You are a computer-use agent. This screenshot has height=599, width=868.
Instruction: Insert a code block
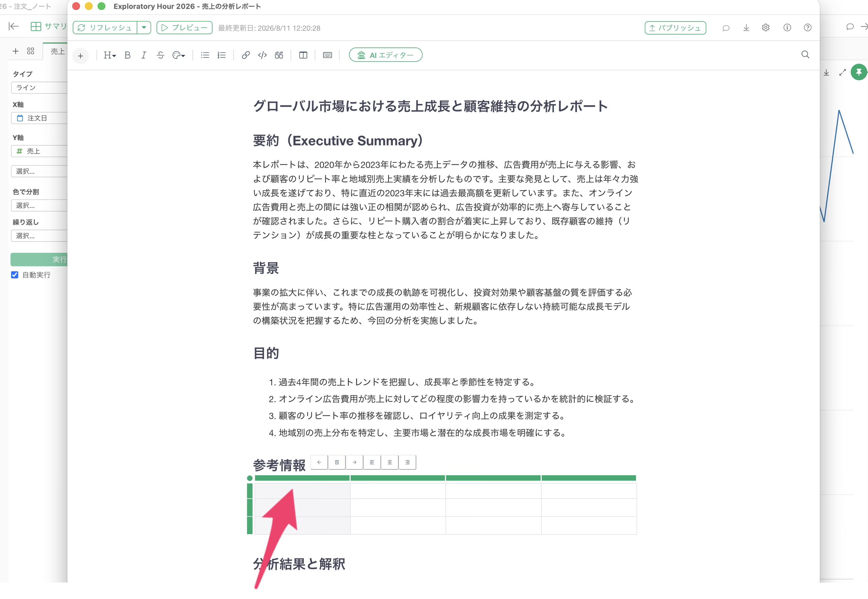pyautogui.click(x=262, y=56)
